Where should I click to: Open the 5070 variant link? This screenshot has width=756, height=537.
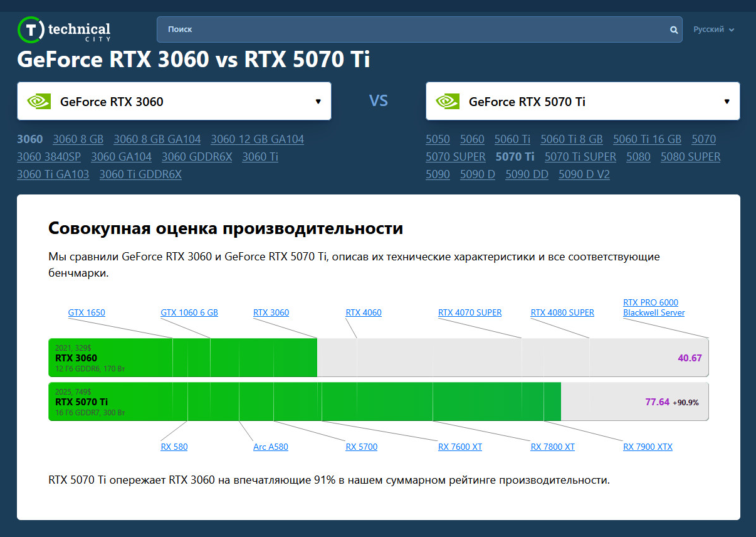[704, 139]
